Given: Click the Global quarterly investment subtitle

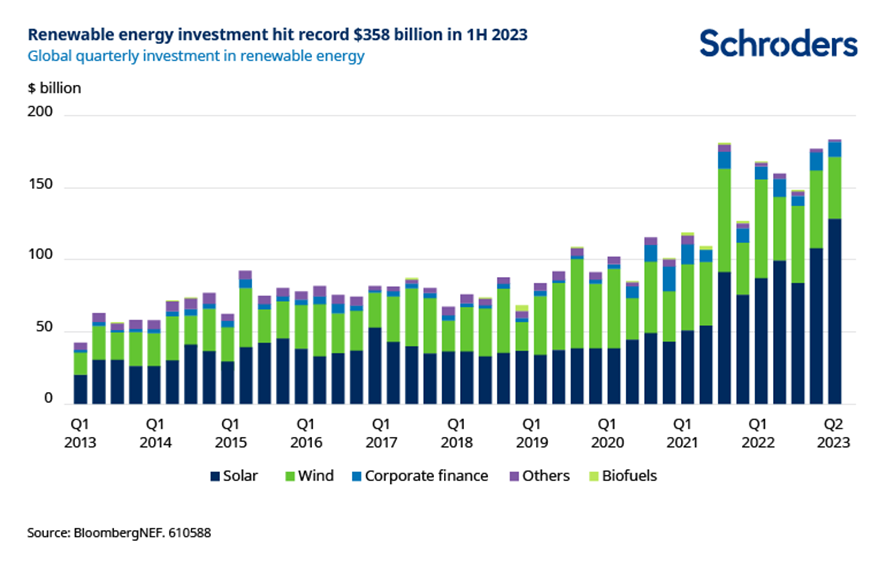Looking at the screenshot, I should 196,56.
